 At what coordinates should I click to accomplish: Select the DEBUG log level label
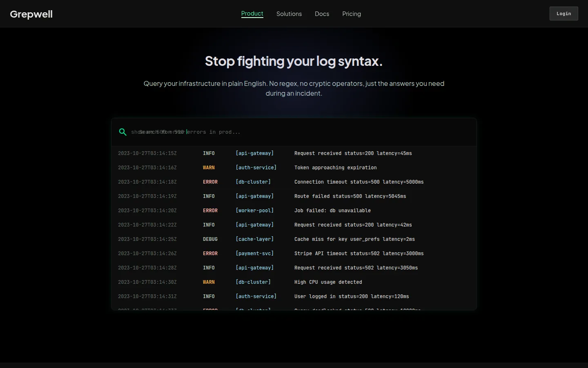click(210, 239)
